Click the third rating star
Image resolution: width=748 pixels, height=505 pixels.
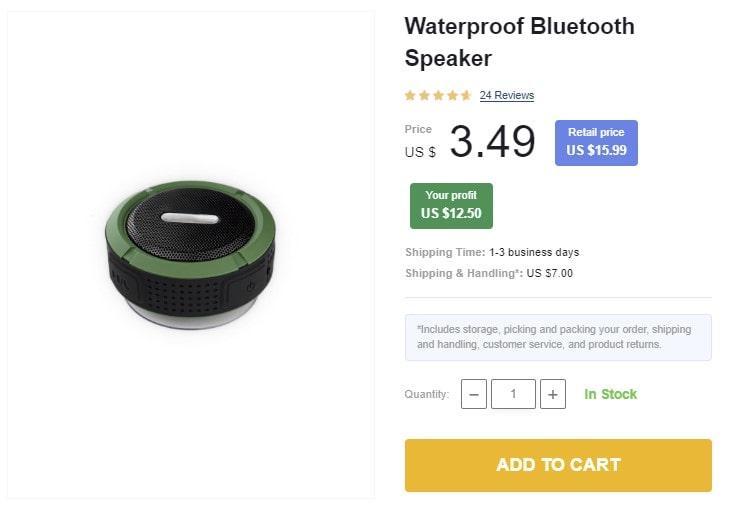point(438,96)
